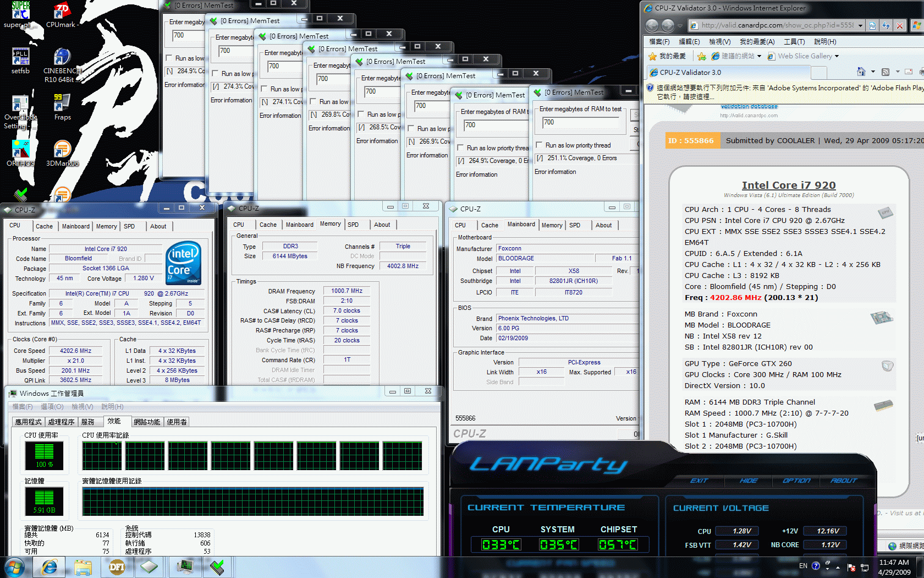Expand the IE address bar URL dropdown
Image resolution: width=924 pixels, height=578 pixels.
coord(860,25)
